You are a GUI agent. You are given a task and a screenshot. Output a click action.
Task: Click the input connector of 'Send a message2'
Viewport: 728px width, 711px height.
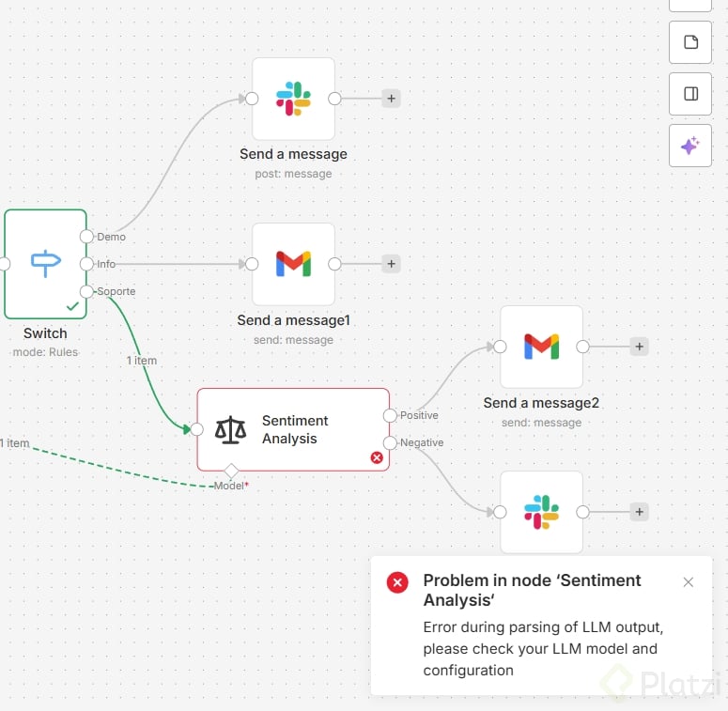coord(500,347)
